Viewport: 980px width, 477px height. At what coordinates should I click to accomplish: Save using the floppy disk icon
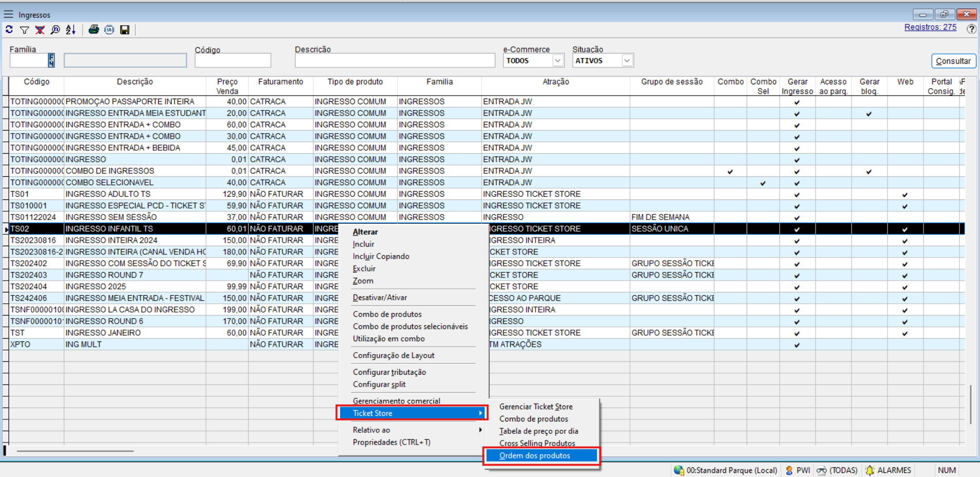124,30
